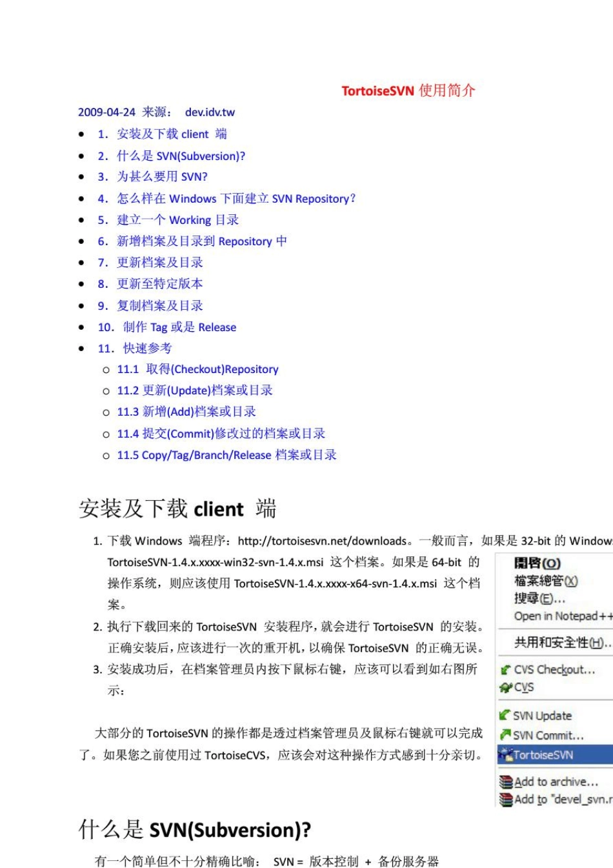Choose SVN Update menu entry
Screen dimensions: 613x868
click(x=542, y=716)
